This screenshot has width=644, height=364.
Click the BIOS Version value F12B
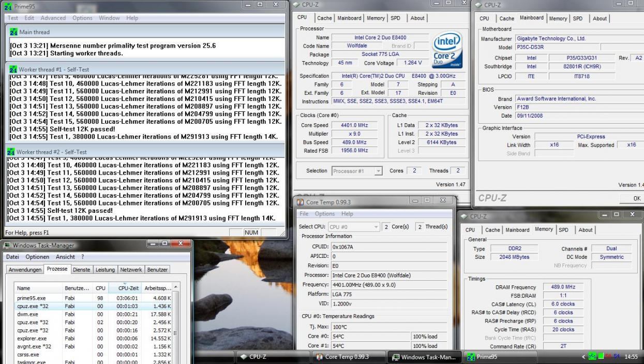(x=578, y=107)
